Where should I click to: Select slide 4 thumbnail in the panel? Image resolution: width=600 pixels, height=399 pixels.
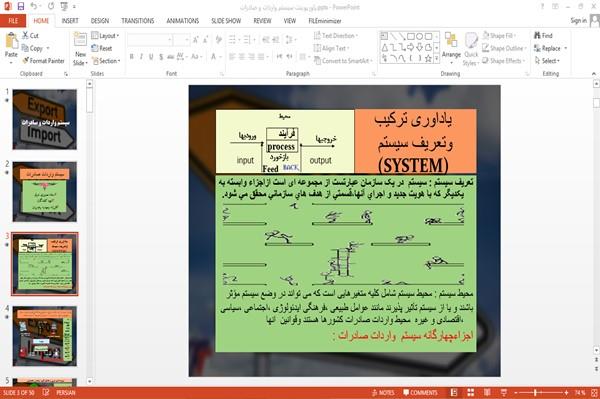pos(45,336)
